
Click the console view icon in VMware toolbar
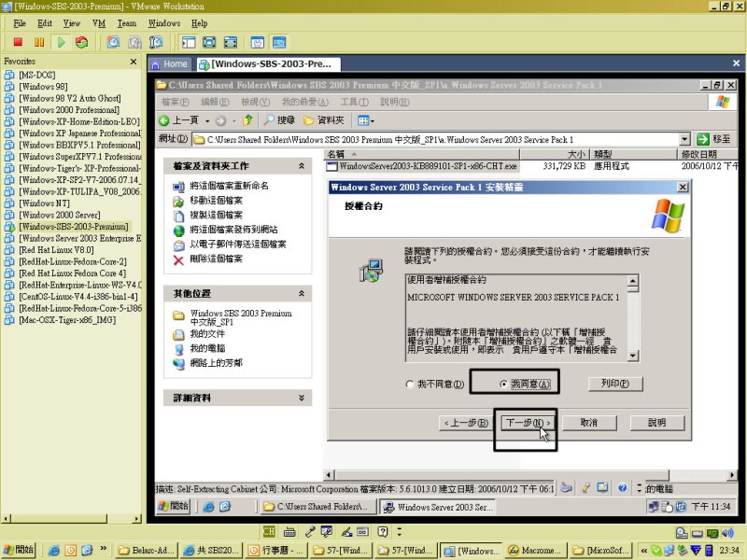coord(279,42)
